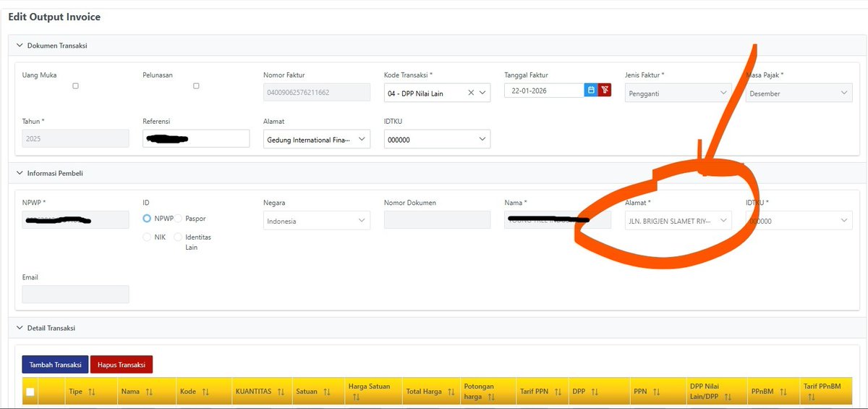Click the buyer Nama field
The width and height of the screenshot is (868, 409).
coord(558,220)
